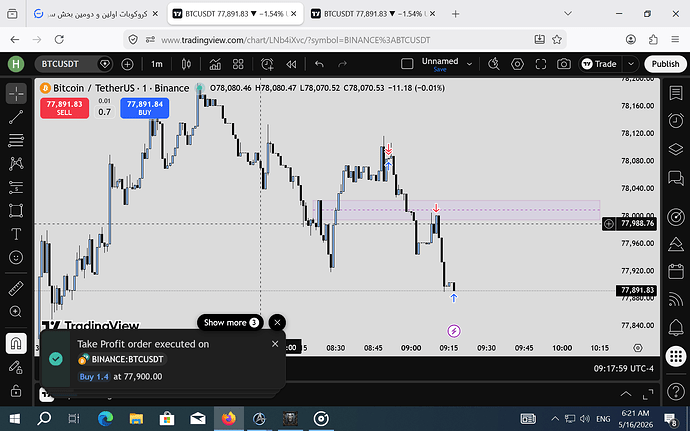This screenshot has width=690, height=431.
Task: Open indicator templates grid
Action: (238, 64)
